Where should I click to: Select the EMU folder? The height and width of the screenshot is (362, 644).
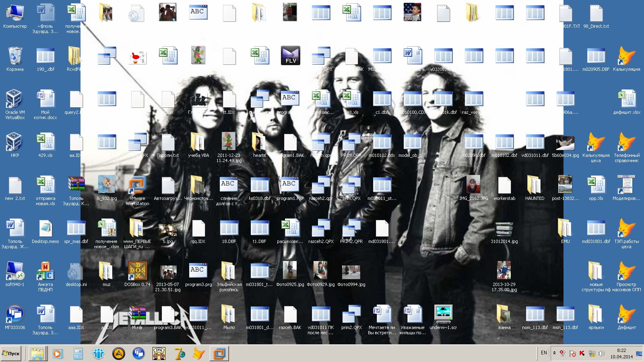pyautogui.click(x=566, y=231)
